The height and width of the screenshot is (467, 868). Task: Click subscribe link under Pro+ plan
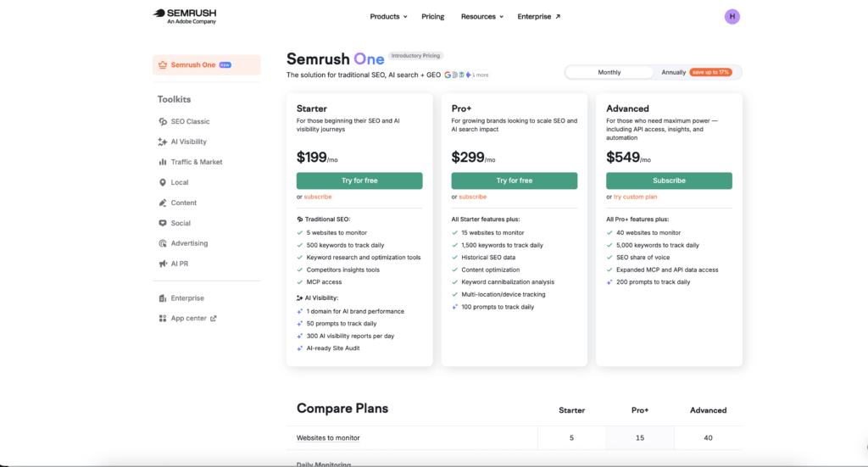(473, 197)
